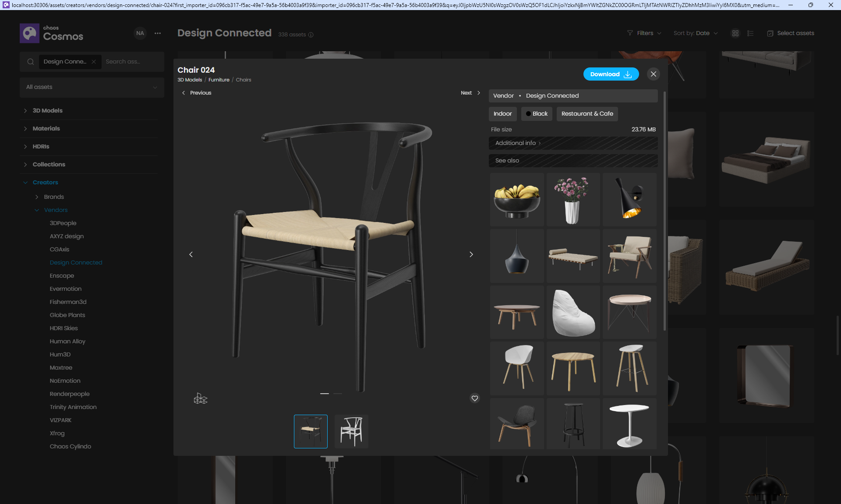Enable Select assets mode
Image resolution: width=841 pixels, height=504 pixels.
(791, 33)
